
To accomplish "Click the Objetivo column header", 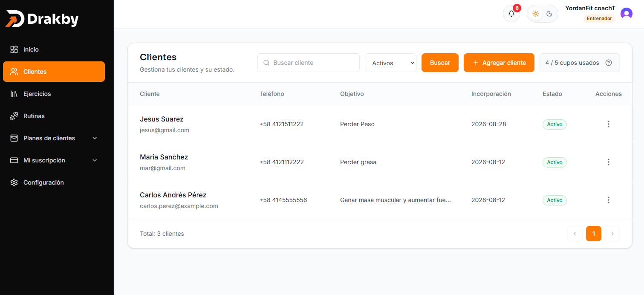I will pos(352,94).
